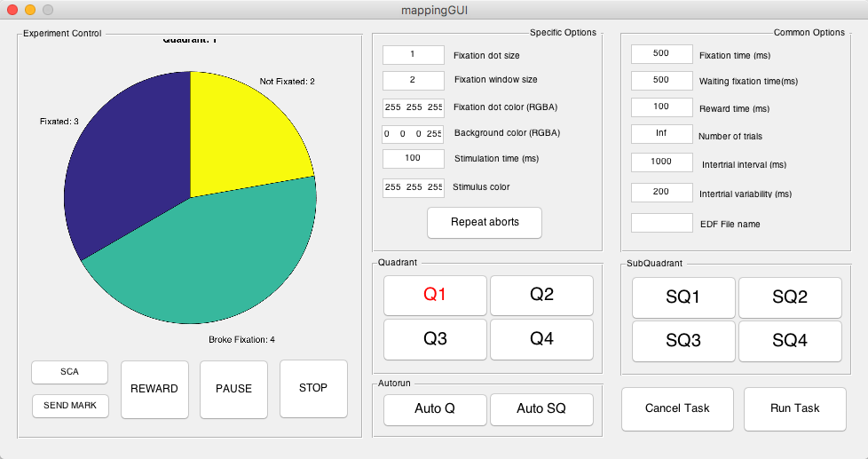Image resolution: width=868 pixels, height=459 pixels.
Task: Click the 'Reward time (ms)' label
Action: click(x=735, y=109)
